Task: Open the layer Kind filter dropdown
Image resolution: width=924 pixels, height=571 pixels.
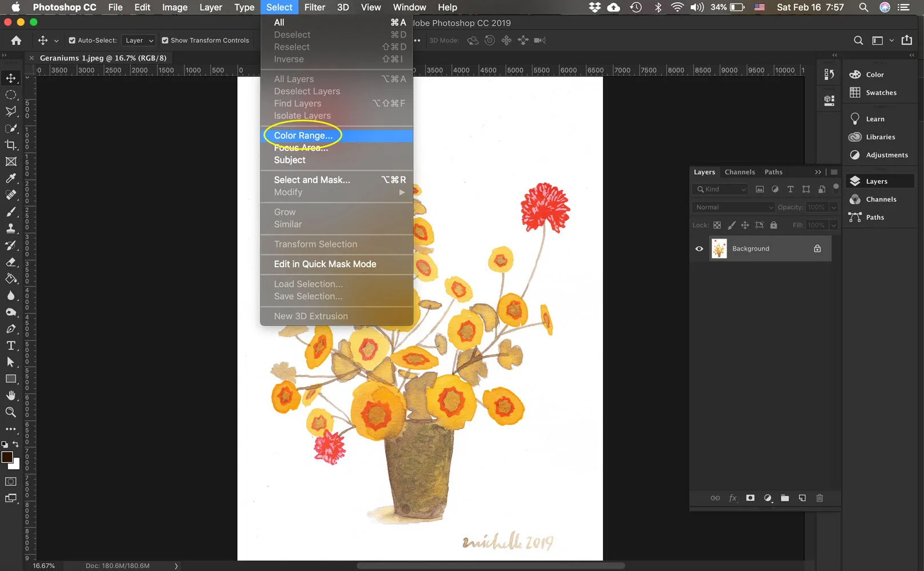Action: [x=722, y=190]
